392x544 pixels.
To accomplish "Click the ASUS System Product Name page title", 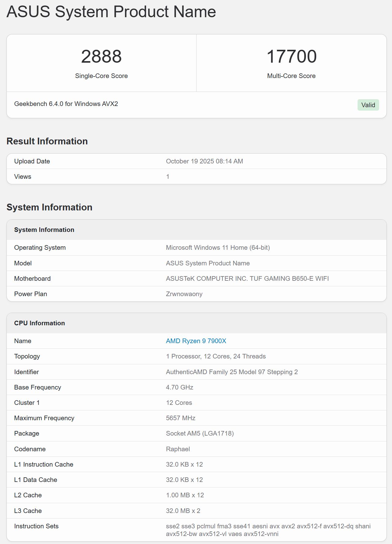I will click(111, 12).
